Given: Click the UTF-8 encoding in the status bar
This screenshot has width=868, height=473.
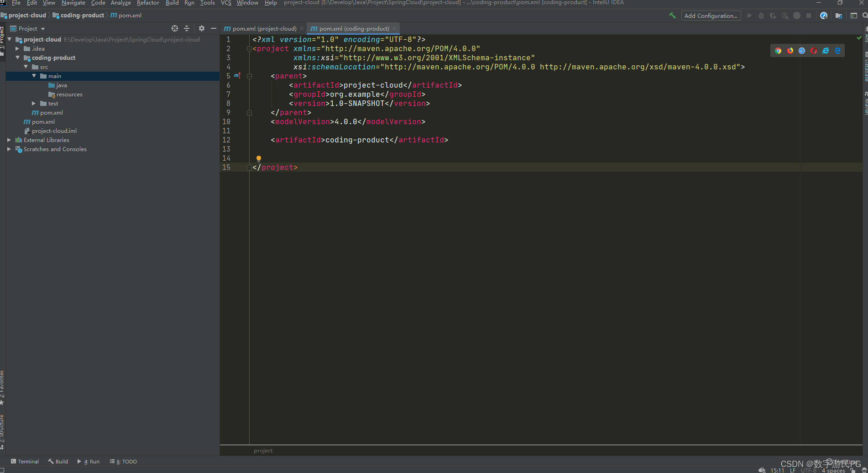Looking at the screenshot, I should [809, 470].
